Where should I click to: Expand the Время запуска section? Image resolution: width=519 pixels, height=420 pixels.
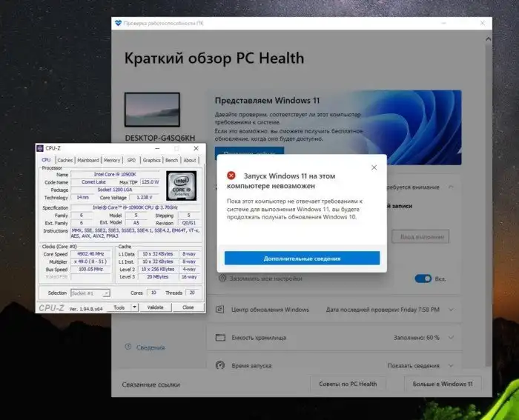tap(453, 365)
